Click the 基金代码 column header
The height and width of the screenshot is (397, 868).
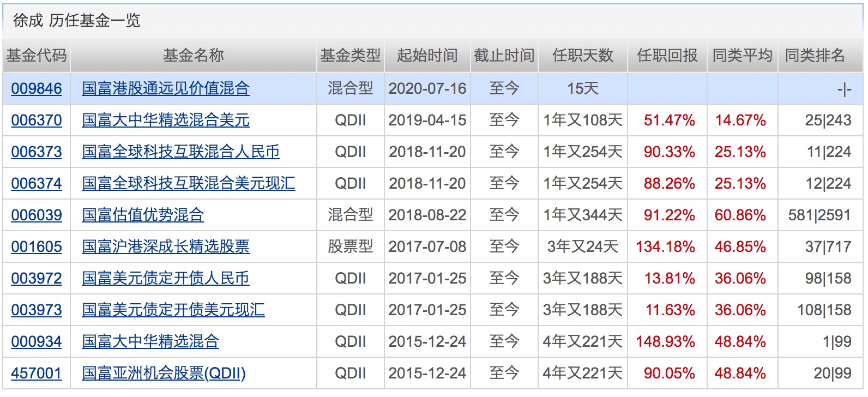[37, 56]
